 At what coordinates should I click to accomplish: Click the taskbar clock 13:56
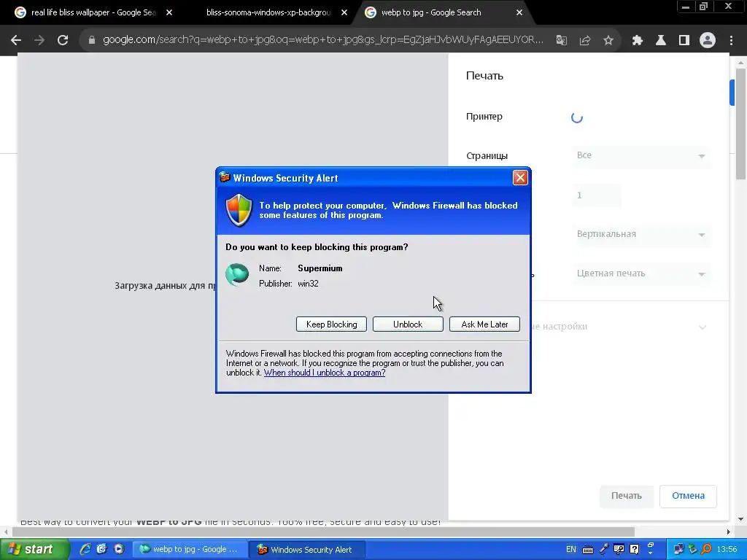click(727, 550)
